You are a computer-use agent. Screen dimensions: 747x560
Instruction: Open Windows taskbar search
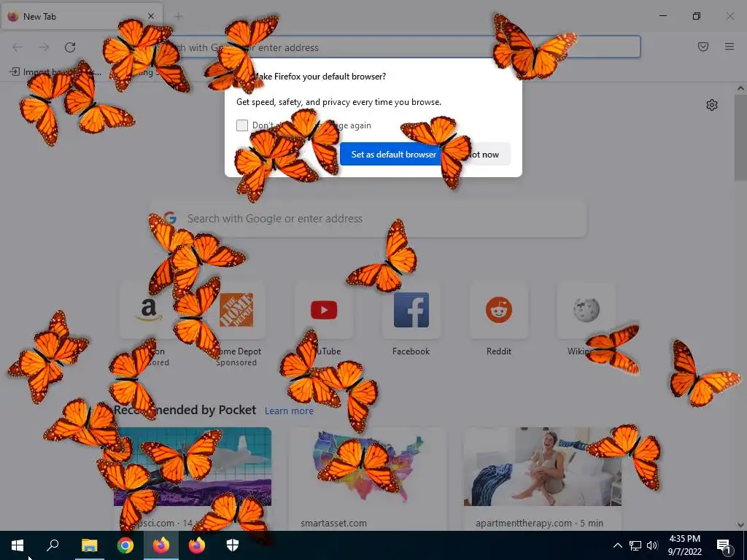pyautogui.click(x=53, y=545)
